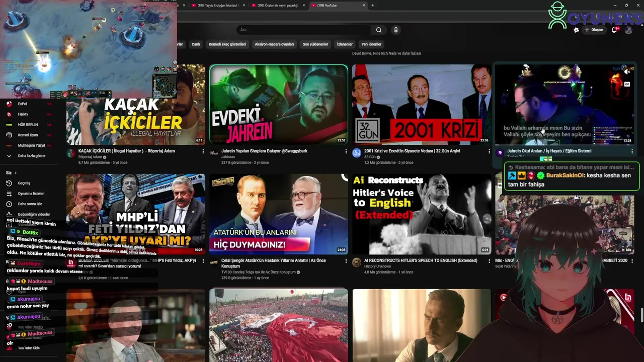Screen dimensions: 644x362
Task: Open History Unknown channel name link
Action: 377,266
